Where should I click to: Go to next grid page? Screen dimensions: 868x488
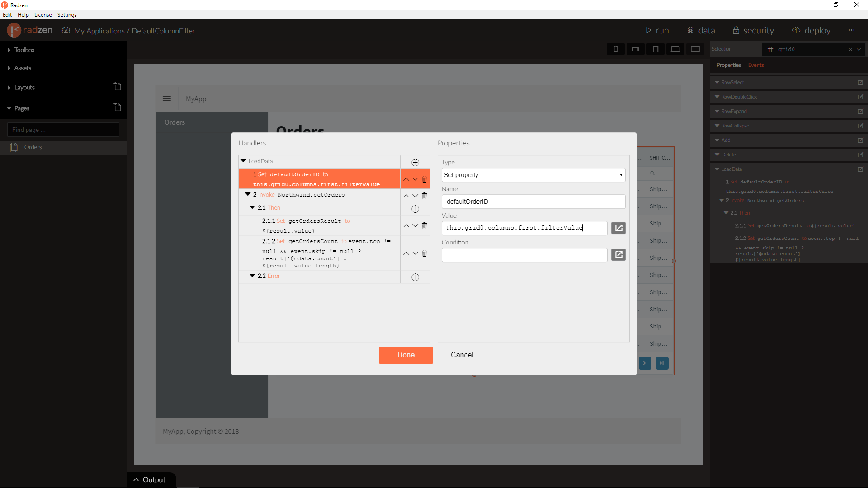click(x=645, y=363)
